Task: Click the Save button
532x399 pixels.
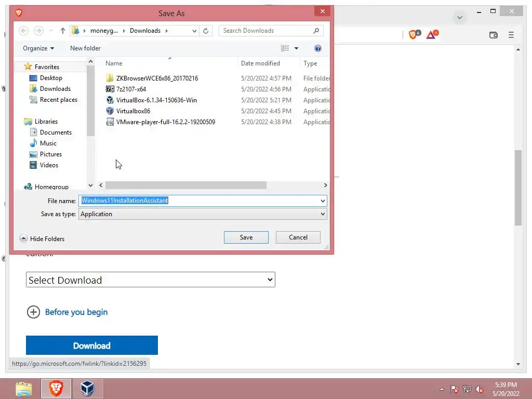Action: tap(246, 237)
